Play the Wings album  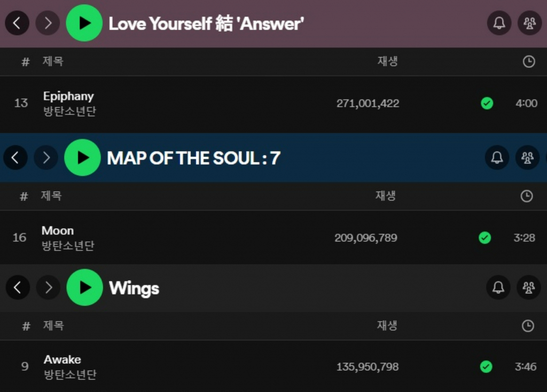85,287
